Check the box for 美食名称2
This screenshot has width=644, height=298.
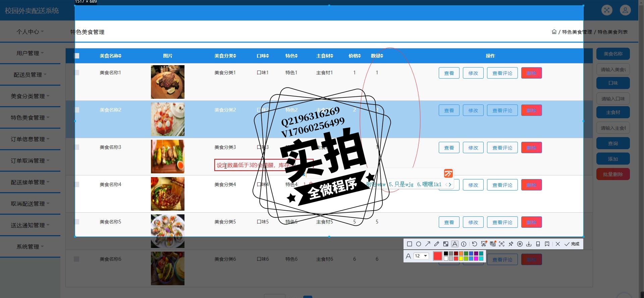pyautogui.click(x=77, y=110)
